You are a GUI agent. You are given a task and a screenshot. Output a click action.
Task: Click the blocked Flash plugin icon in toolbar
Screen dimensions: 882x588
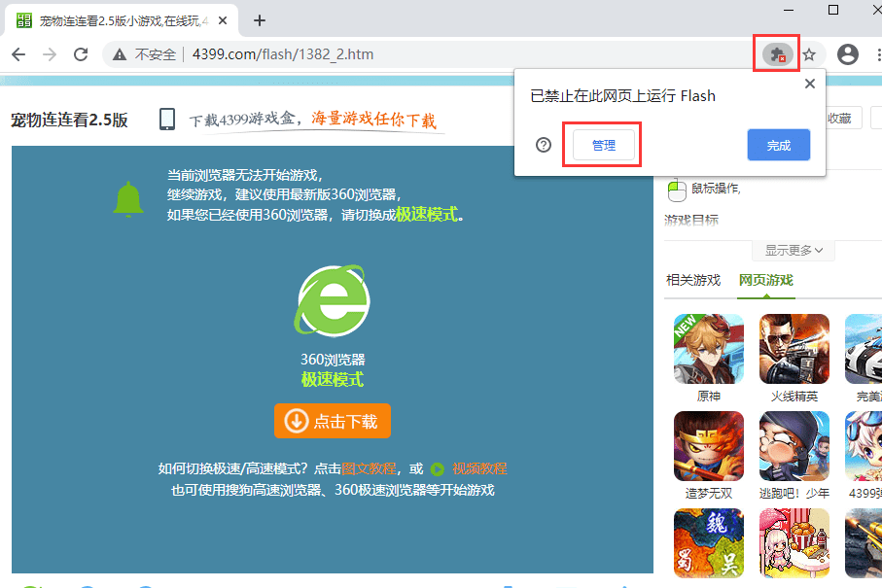775,55
